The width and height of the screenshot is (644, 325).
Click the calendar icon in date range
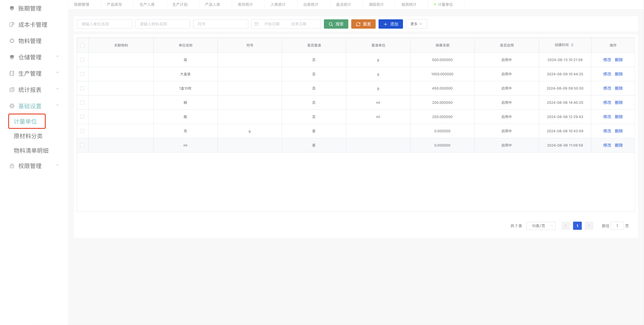click(x=256, y=24)
